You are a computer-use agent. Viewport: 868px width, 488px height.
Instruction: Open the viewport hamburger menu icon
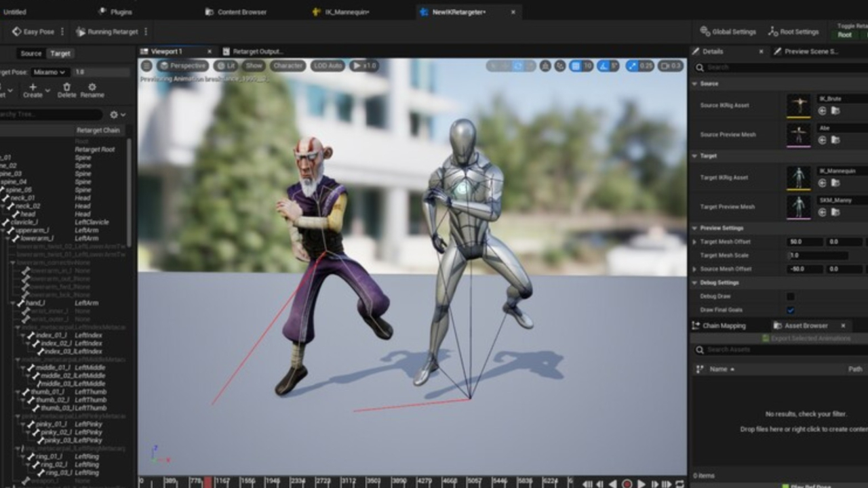click(x=146, y=66)
